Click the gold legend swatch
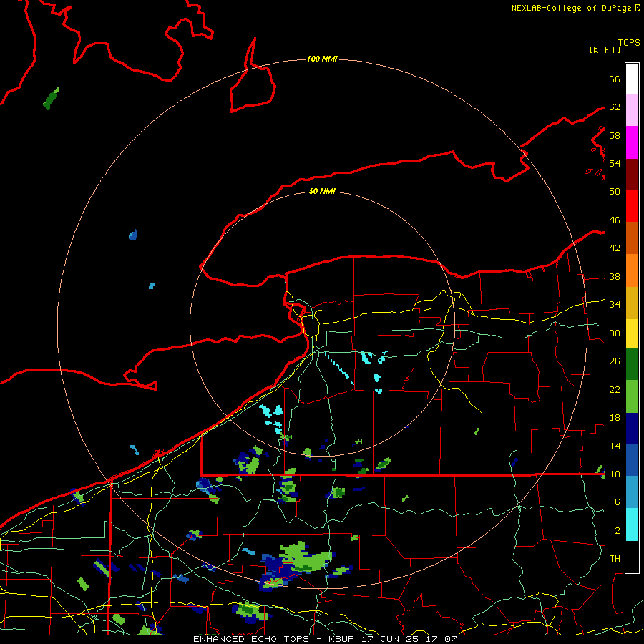 point(632,303)
